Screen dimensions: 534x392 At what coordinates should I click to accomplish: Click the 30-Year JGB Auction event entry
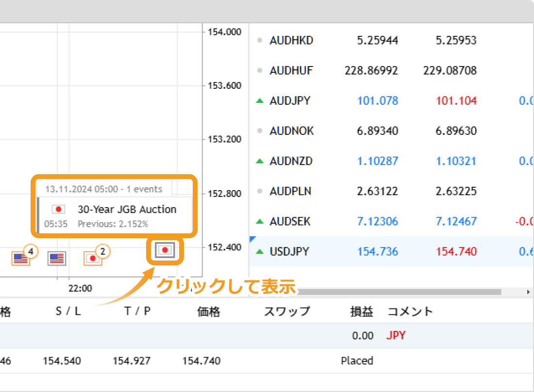pyautogui.click(x=115, y=216)
